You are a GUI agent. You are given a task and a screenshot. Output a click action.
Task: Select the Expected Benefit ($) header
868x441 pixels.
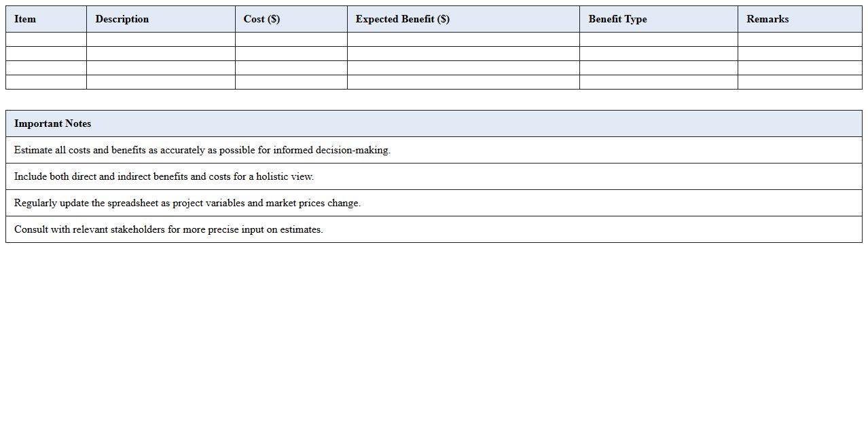point(402,19)
